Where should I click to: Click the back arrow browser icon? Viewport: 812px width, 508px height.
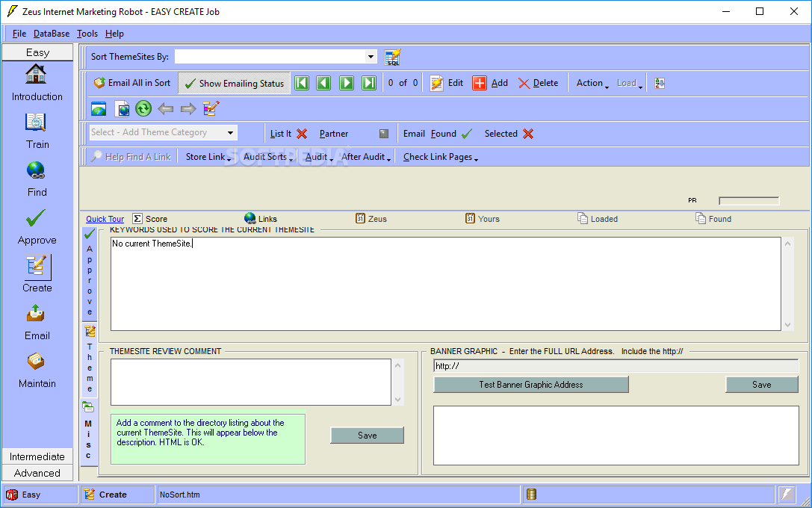(165, 109)
